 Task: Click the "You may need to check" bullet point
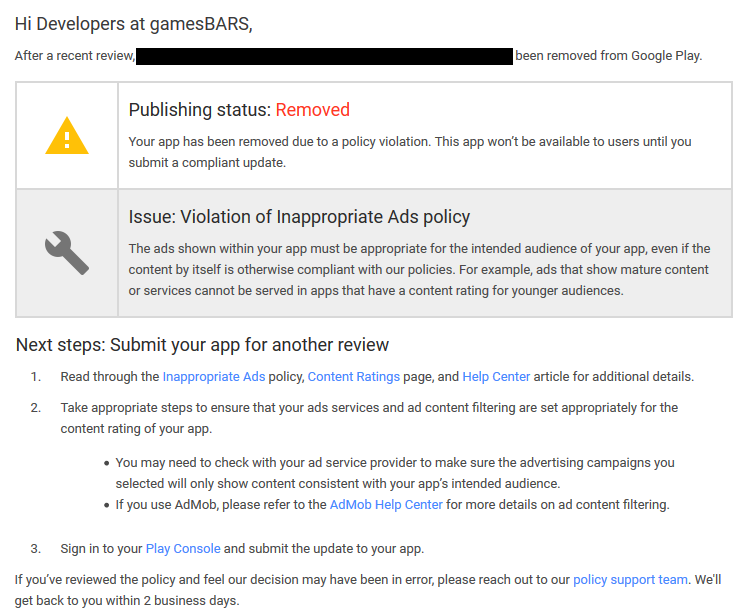[395, 471]
